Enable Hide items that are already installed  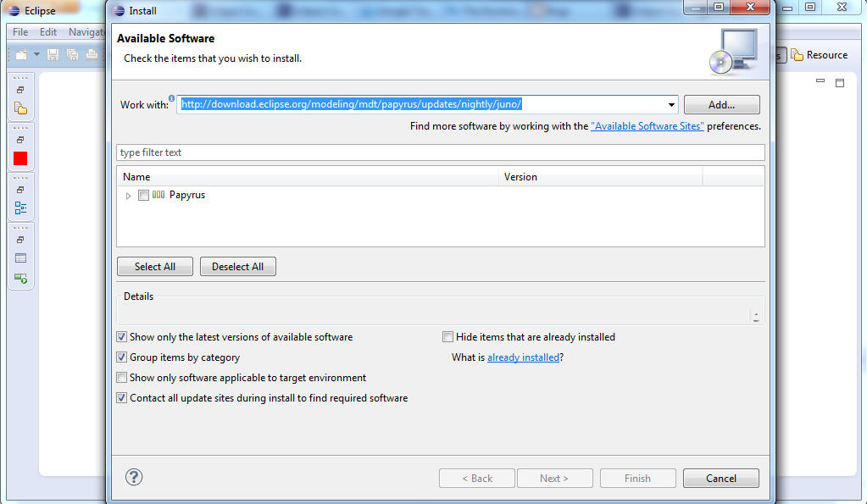[447, 337]
